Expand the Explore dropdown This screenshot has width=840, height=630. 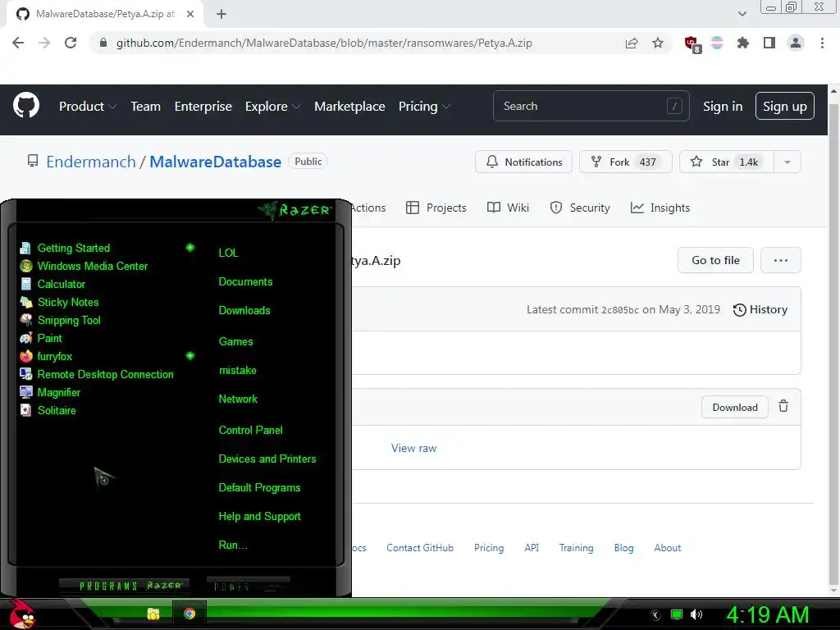[272, 106]
